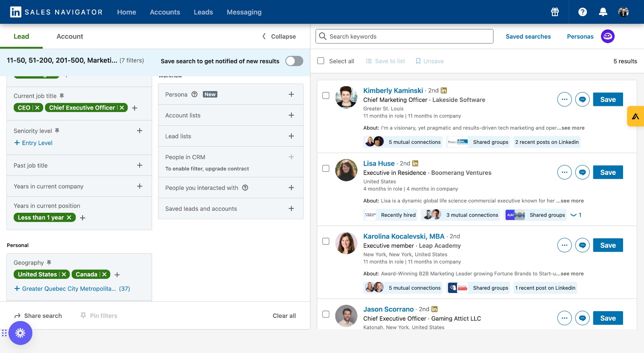Clear all filters
The width and height of the screenshot is (644, 353).
point(284,316)
